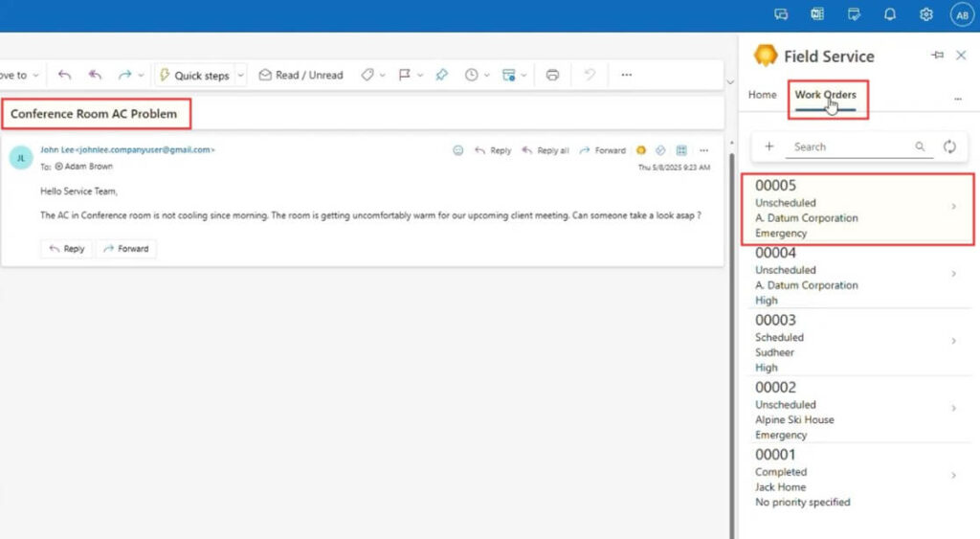The height and width of the screenshot is (539, 980).
Task: Open the My Day calendar-note icon
Action: (x=854, y=14)
